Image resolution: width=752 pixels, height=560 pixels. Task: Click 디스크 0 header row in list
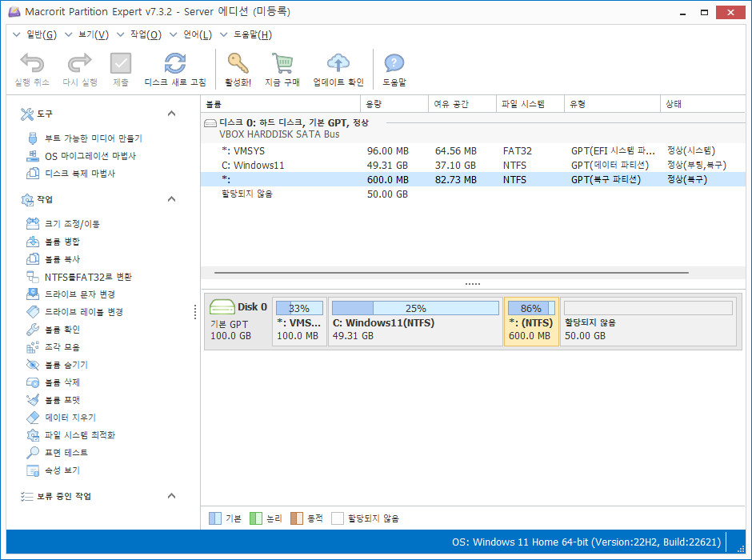click(473, 128)
